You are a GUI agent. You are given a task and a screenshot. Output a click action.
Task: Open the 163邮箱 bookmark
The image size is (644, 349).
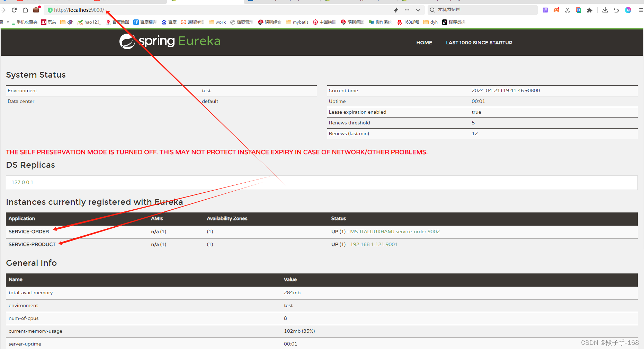click(408, 22)
